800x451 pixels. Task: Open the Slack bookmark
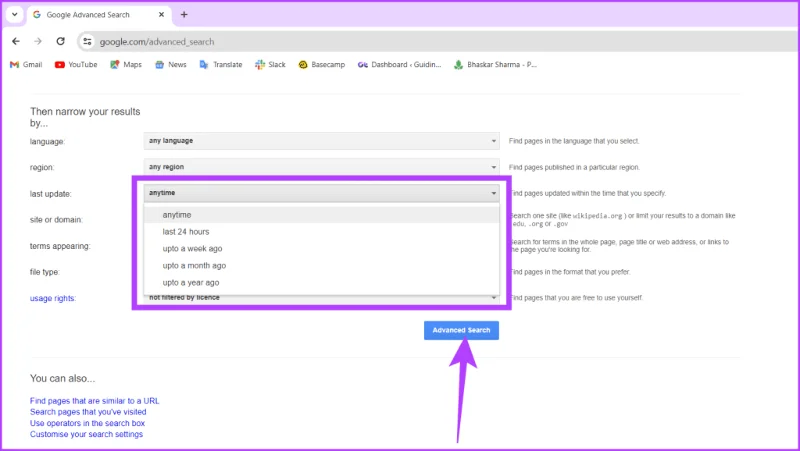[270, 65]
